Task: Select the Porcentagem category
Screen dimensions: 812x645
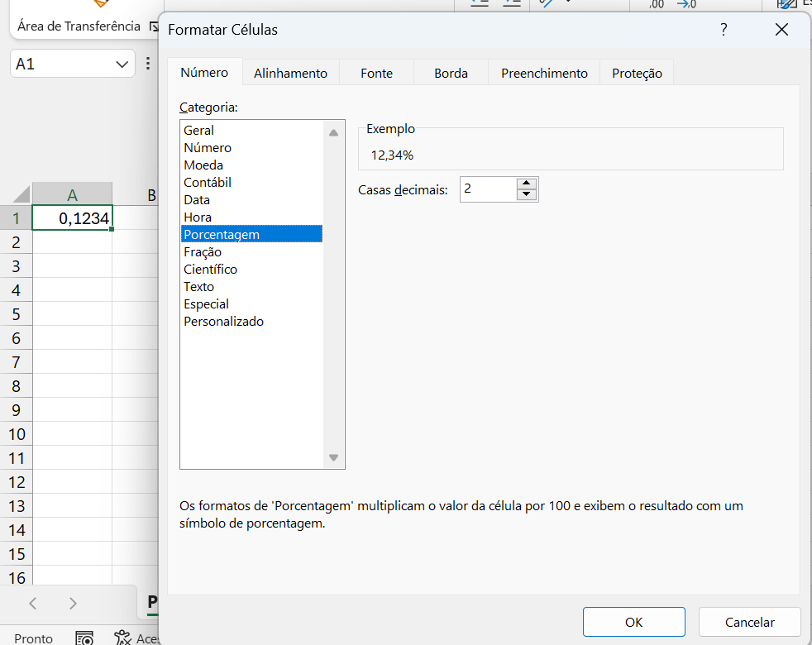Action: 251,234
